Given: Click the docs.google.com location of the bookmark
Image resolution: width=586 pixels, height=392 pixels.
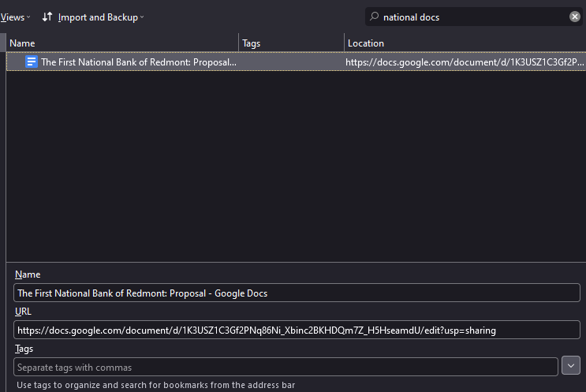Looking at the screenshot, I should coord(465,62).
